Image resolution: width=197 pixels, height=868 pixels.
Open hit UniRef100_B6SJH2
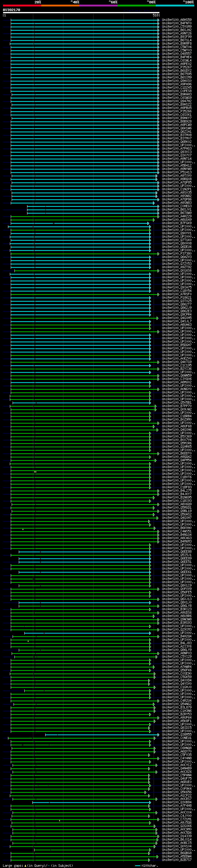177,30
